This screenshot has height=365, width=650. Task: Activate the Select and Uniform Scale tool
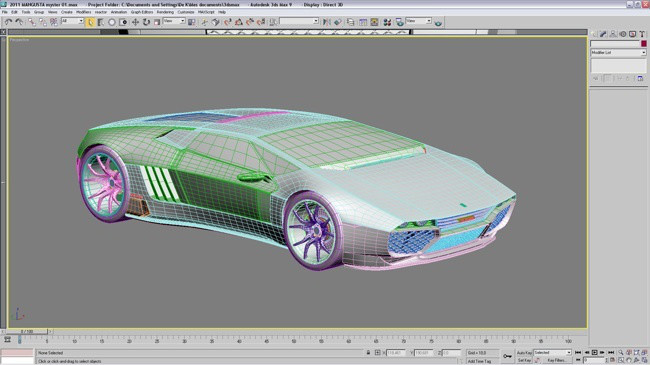[x=157, y=22]
